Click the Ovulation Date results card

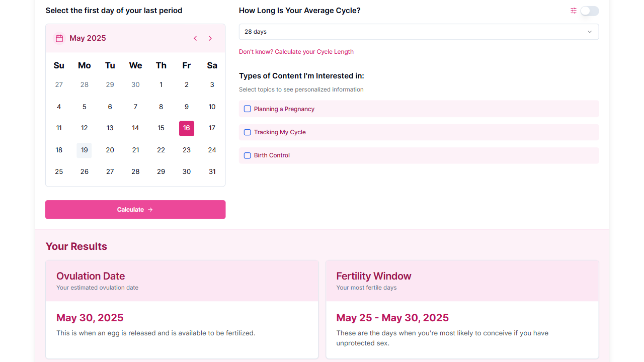click(182, 309)
